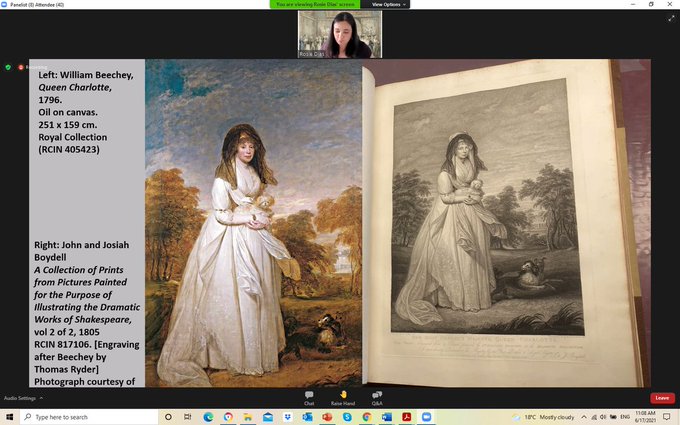Click the text '(RCIN 405423)'

click(69, 150)
